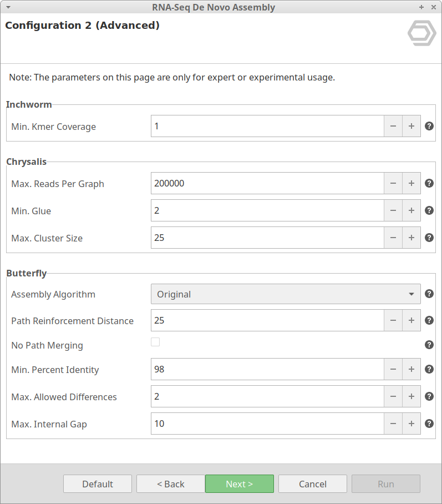Click help icon for No Path Merging
This screenshot has width=442, height=504.
point(429,345)
